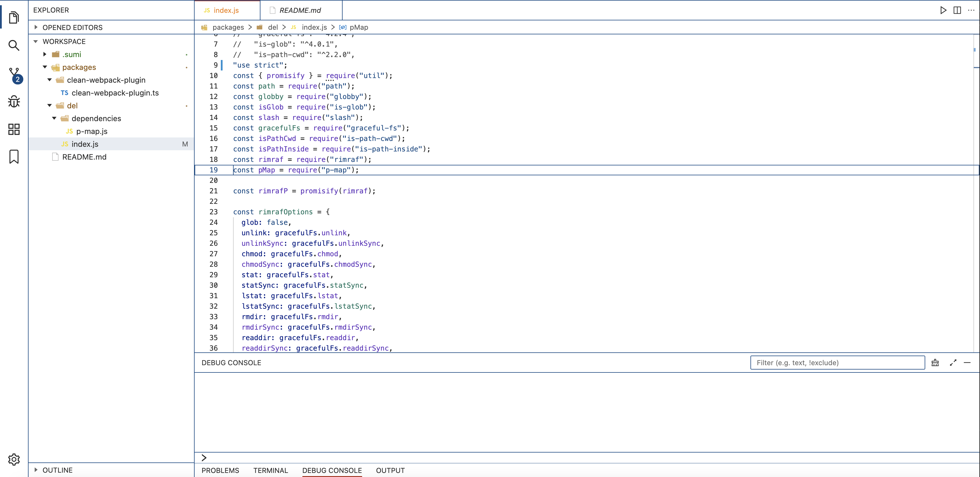Open the Search view in activity bar
Screen dimensions: 980x477
tap(14, 45)
